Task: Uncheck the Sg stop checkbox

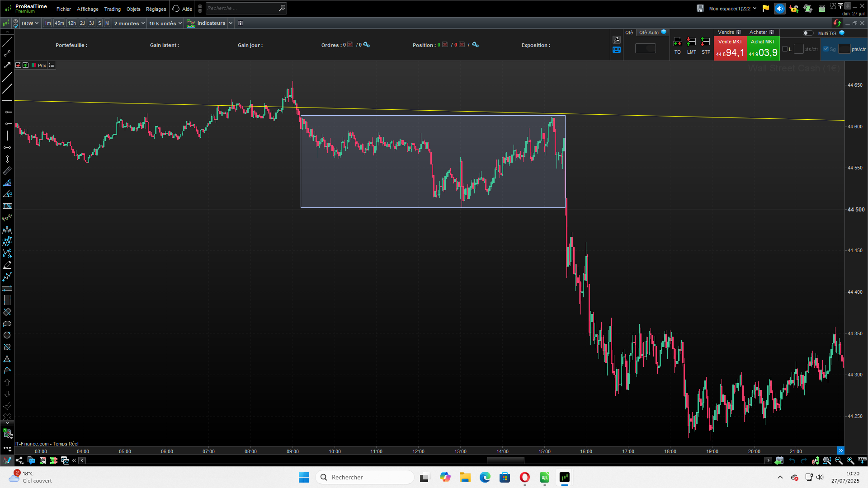Action: (826, 49)
